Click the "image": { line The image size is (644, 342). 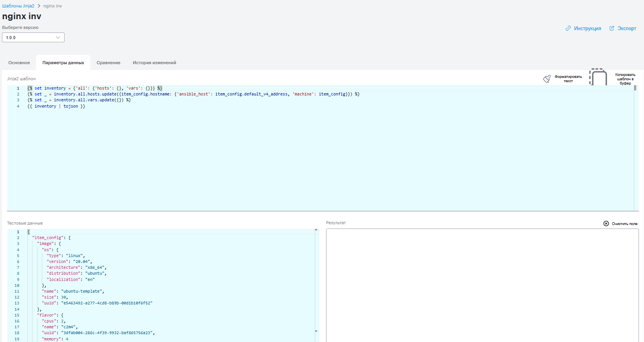click(49, 243)
